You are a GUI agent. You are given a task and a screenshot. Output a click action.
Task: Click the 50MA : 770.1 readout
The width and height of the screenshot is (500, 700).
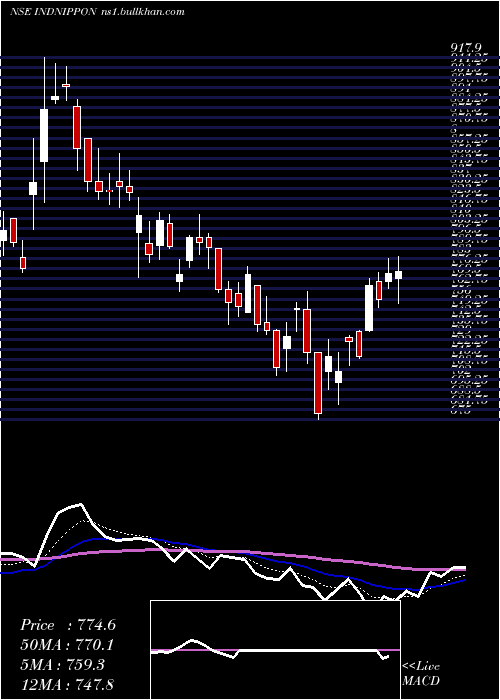pos(67,645)
